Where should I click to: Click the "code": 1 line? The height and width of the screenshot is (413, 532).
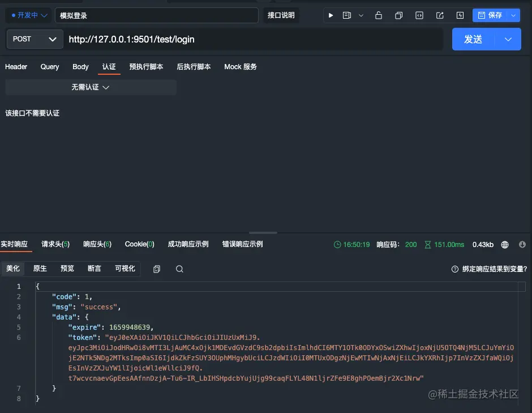(72, 296)
